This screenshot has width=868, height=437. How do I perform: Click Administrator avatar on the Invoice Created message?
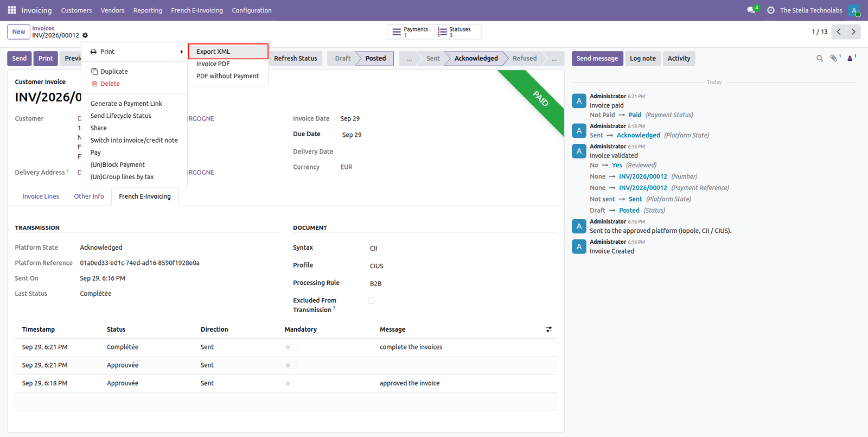pos(579,247)
